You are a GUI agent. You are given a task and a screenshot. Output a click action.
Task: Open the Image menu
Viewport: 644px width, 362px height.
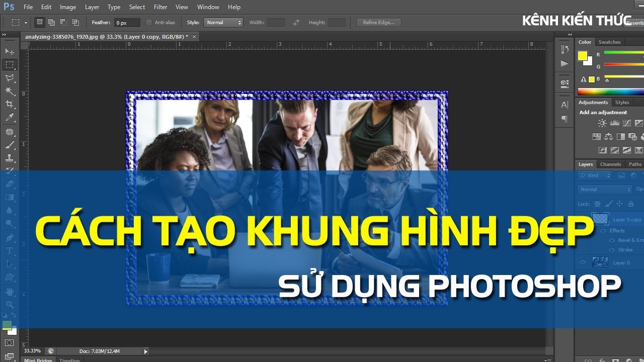pos(68,7)
